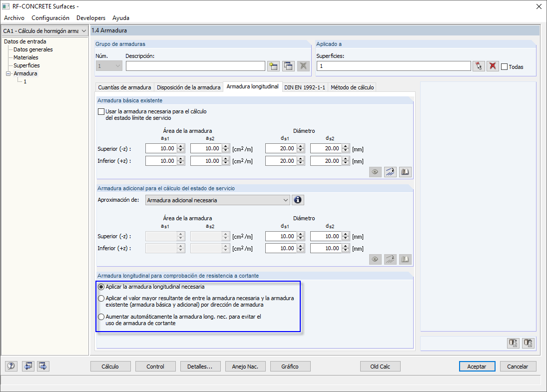The image size is (547, 392).
Task: Open the Ayuda menu
Action: 121,18
